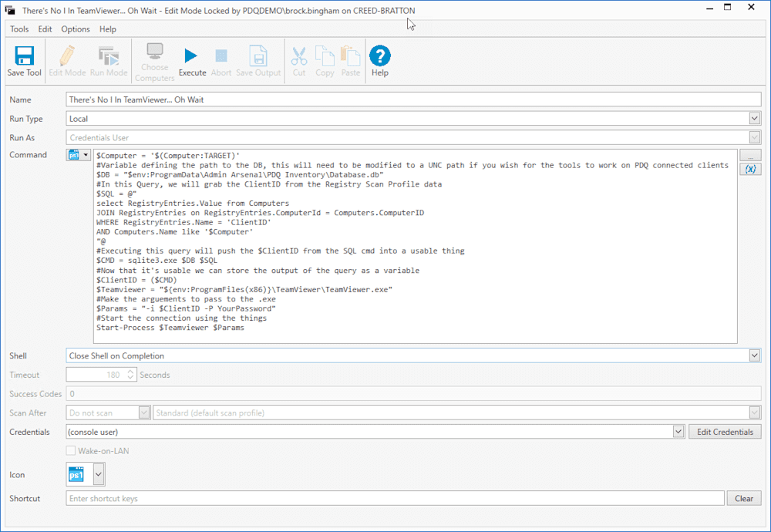Screen dimensions: 771x532
Task: Click the Run Mode toolbar icon
Action: coord(109,56)
